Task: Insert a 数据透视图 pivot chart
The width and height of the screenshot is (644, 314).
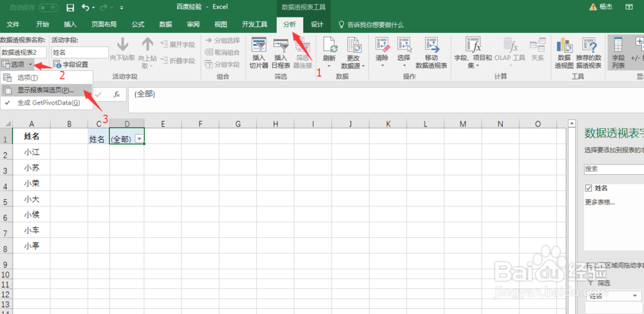Action: click(x=564, y=53)
